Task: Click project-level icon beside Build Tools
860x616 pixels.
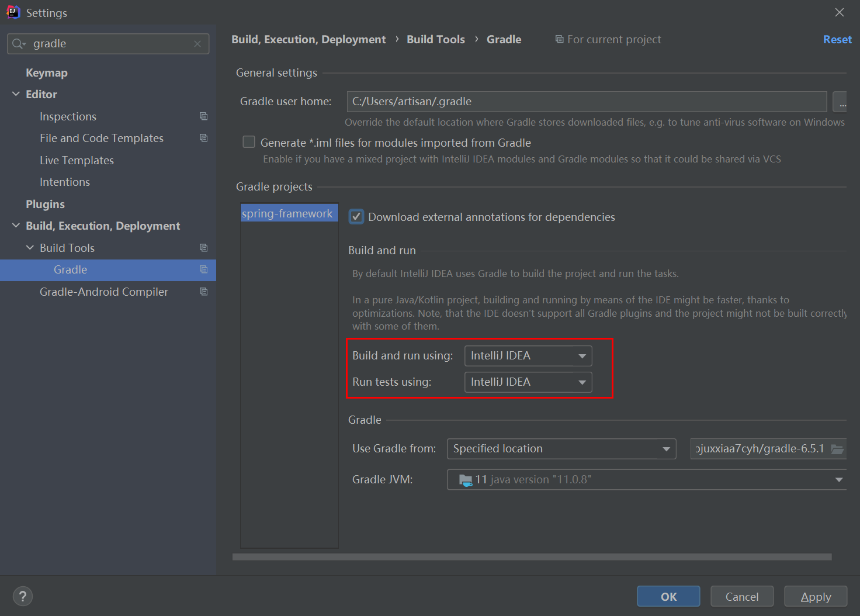Action: pos(203,248)
